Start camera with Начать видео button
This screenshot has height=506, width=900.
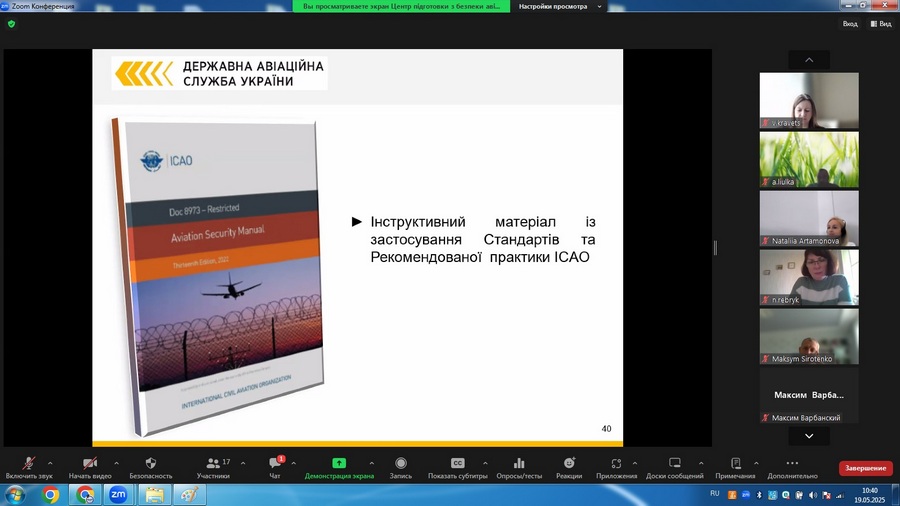pos(89,465)
